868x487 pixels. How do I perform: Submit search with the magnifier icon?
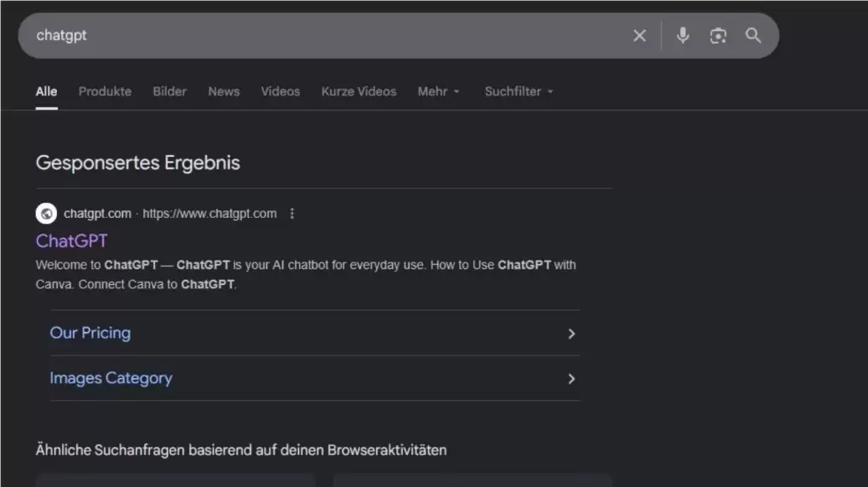[753, 35]
